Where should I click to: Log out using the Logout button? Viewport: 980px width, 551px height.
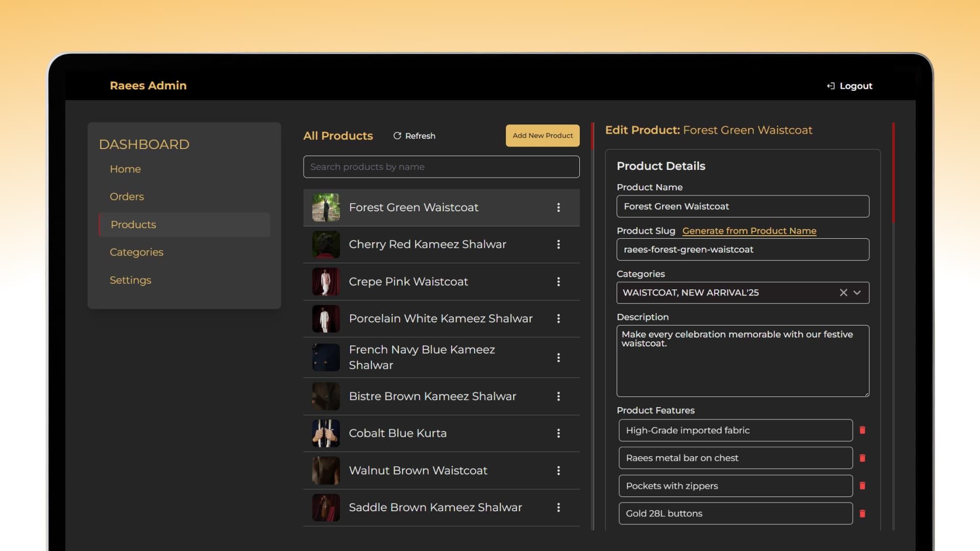coord(849,86)
